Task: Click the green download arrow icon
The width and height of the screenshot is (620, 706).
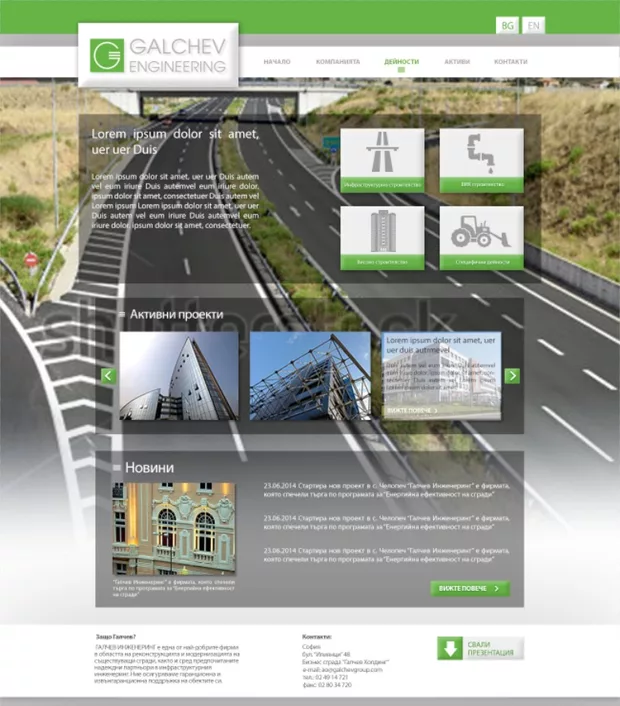Action: pos(450,648)
